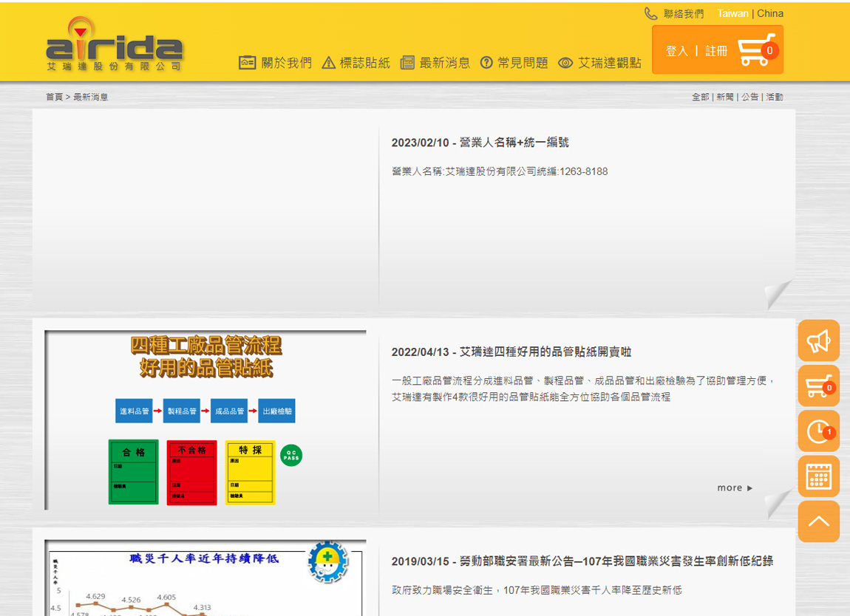Open the 關於我們 menu item
The height and width of the screenshot is (616, 850).
point(276,63)
